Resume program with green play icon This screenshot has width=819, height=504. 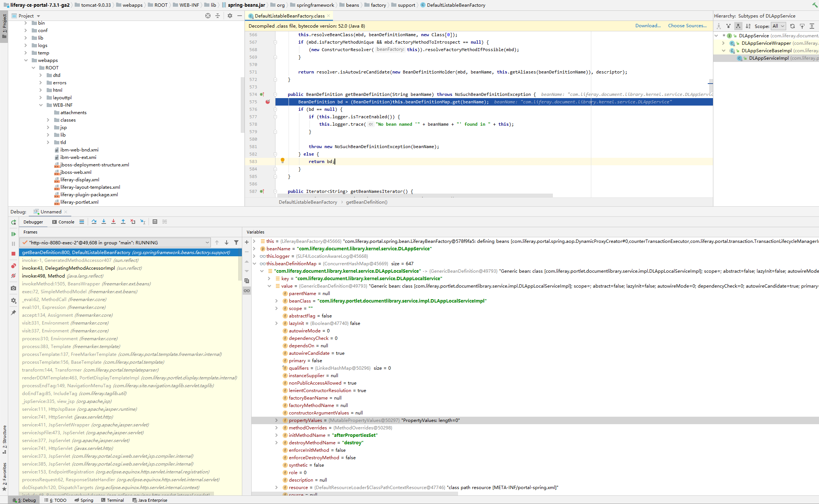(13, 234)
